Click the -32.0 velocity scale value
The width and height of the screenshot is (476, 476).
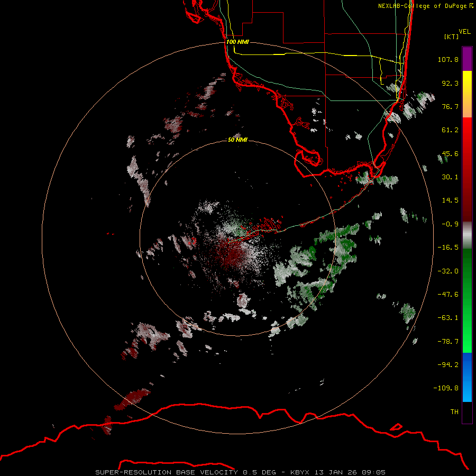pos(448,271)
